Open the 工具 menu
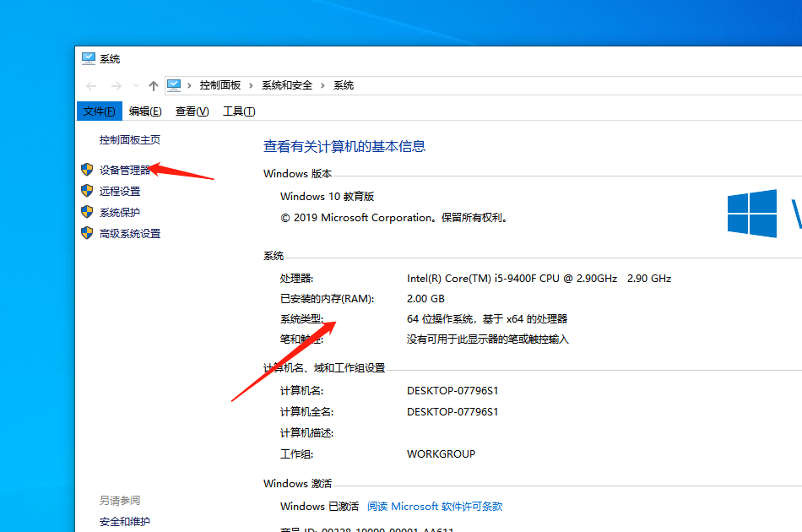Viewport: 802px width, 532px height. (x=239, y=111)
